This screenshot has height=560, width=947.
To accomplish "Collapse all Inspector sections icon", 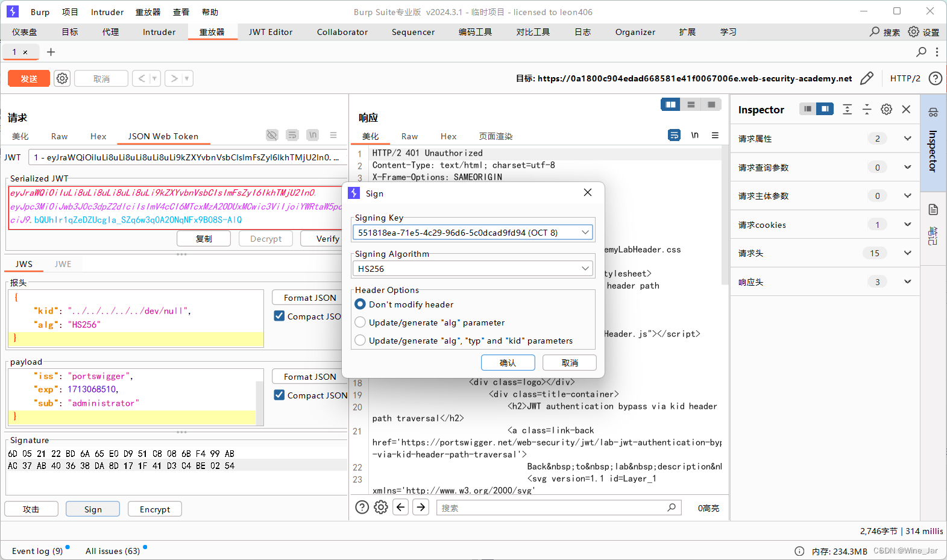I will (867, 109).
